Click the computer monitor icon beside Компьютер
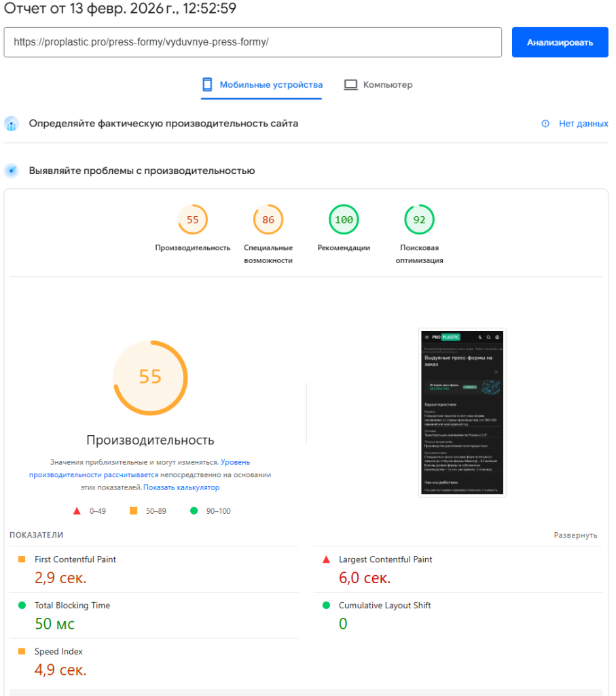The width and height of the screenshot is (616, 696). click(x=350, y=84)
